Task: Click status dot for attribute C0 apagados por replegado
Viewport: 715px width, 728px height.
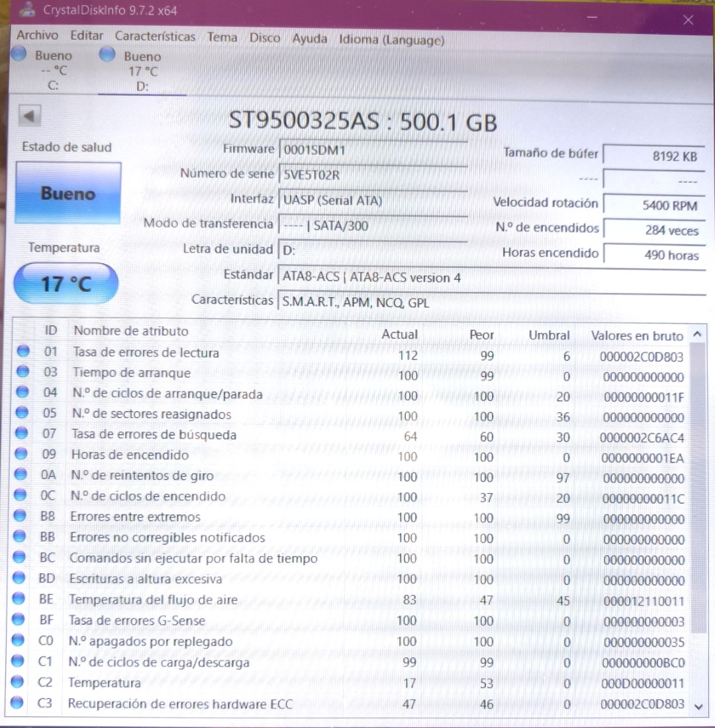Action: 18,640
